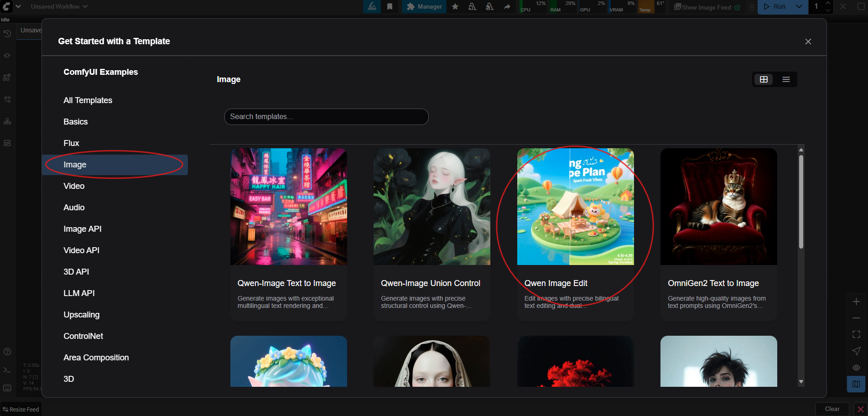Select ControlNet category
The image size is (868, 416).
[x=115, y=336]
